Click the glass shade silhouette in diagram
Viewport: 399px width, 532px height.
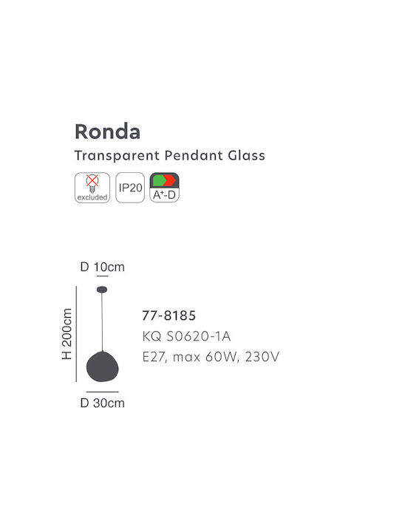click(103, 366)
